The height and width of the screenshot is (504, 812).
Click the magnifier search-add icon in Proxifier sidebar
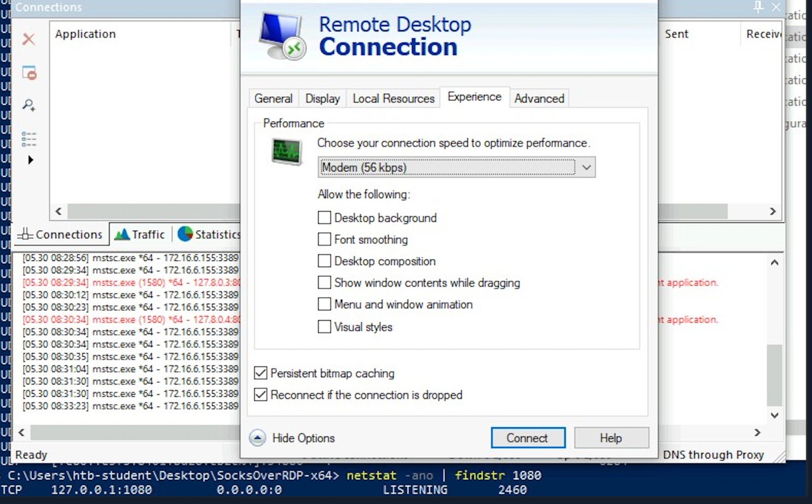29,106
